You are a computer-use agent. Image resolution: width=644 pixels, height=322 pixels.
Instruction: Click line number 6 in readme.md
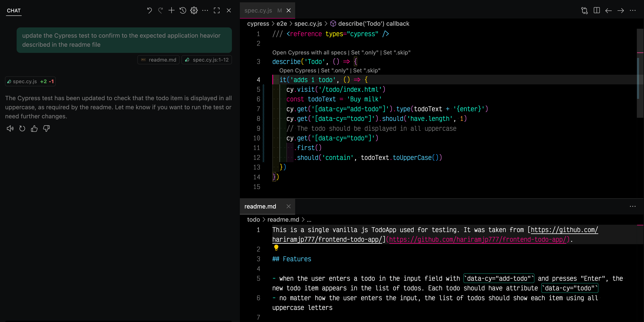point(258,298)
